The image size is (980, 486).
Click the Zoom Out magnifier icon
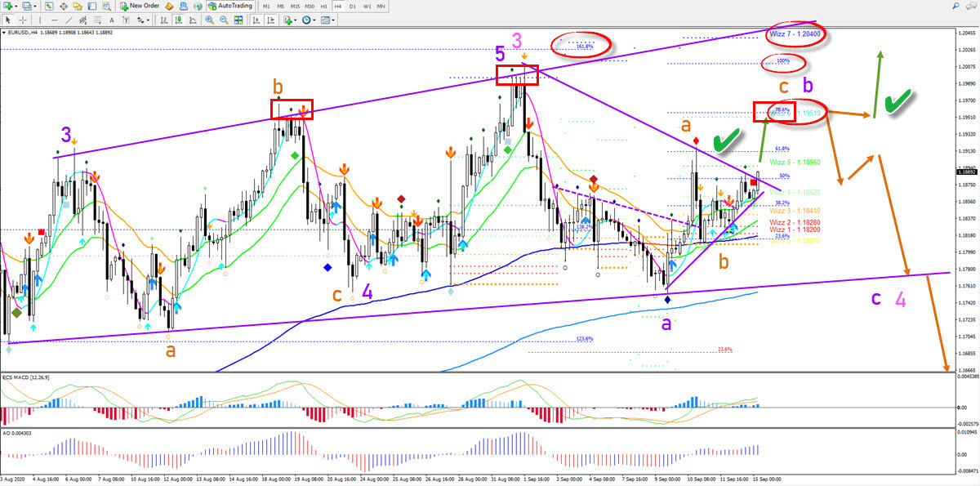(x=224, y=20)
